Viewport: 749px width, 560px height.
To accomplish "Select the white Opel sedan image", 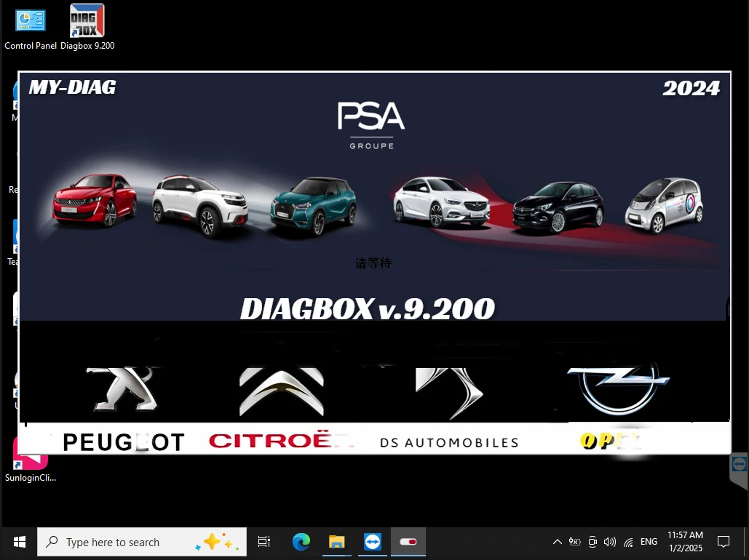I will coord(441,201).
